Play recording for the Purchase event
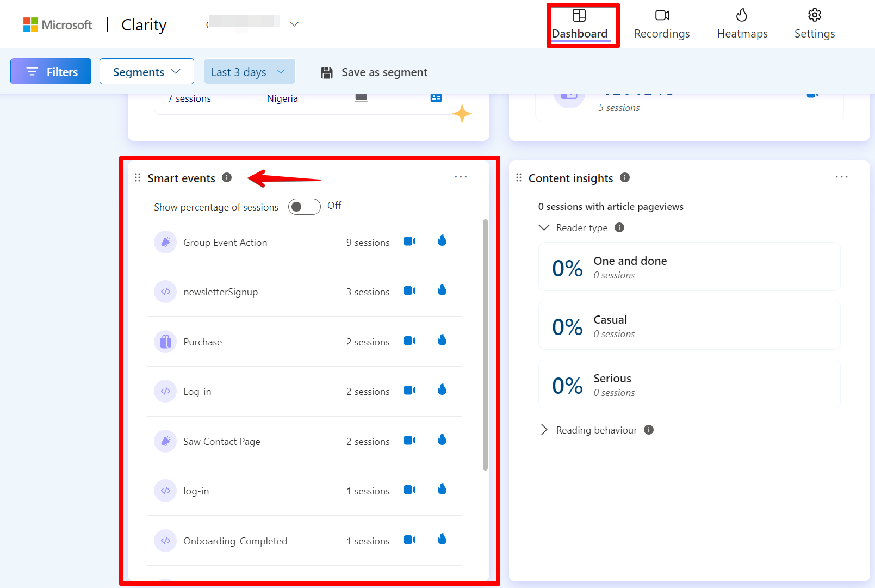 point(409,340)
